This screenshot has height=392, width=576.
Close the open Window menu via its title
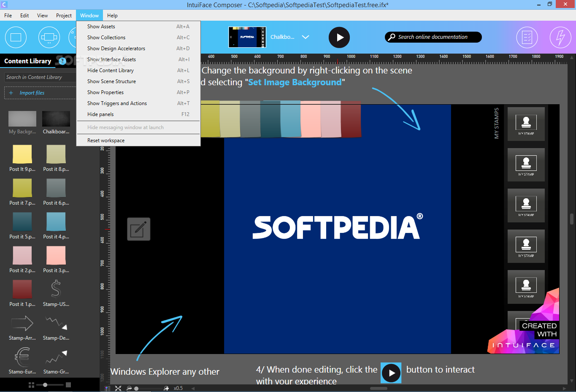(x=89, y=16)
